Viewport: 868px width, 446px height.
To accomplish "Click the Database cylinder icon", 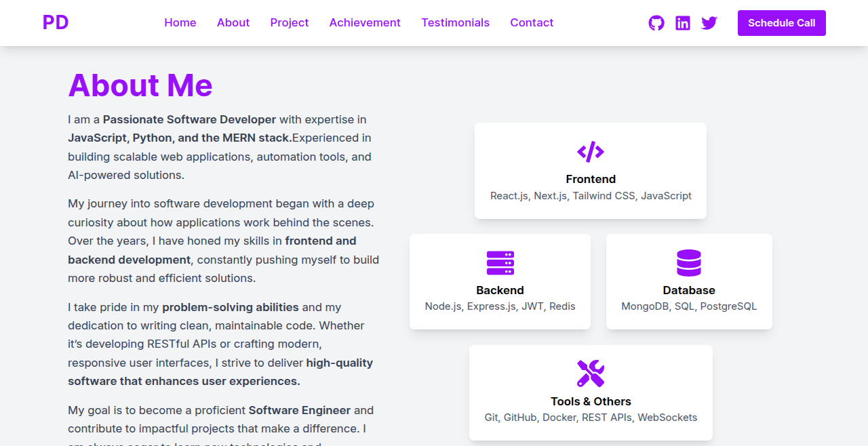I will click(x=689, y=263).
